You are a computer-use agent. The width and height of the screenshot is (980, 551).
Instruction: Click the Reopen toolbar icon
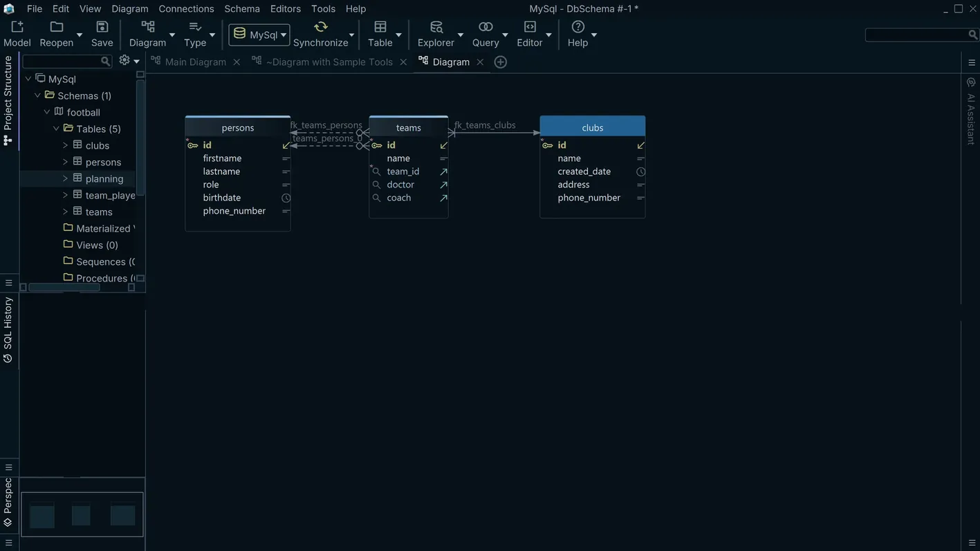[56, 26]
